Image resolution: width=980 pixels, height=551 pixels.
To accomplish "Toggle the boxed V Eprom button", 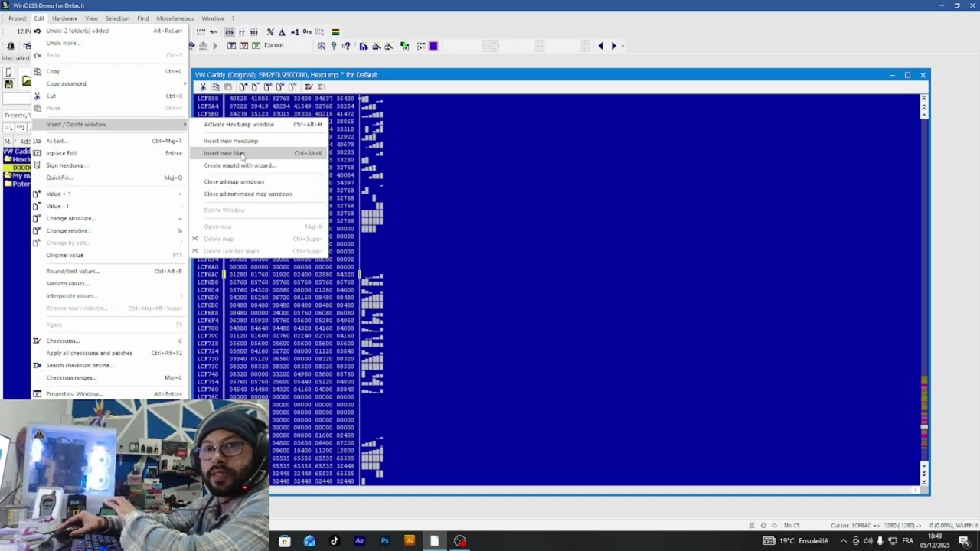I will (x=244, y=46).
